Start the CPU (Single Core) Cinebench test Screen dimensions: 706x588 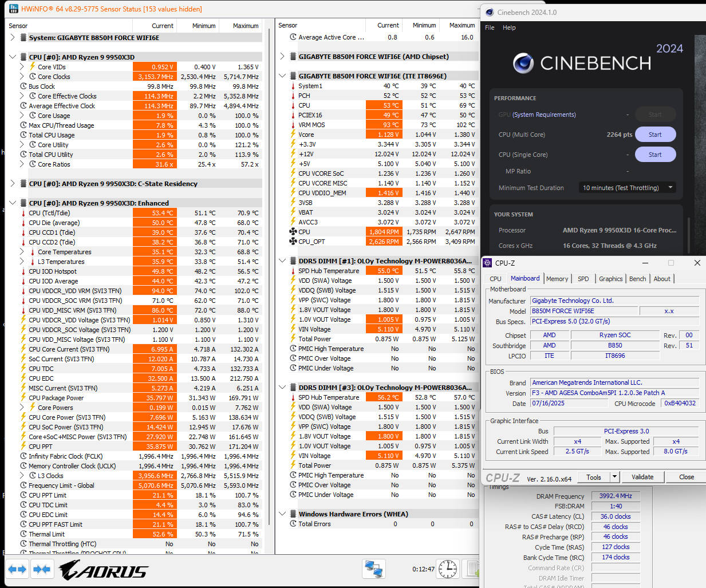(x=655, y=155)
